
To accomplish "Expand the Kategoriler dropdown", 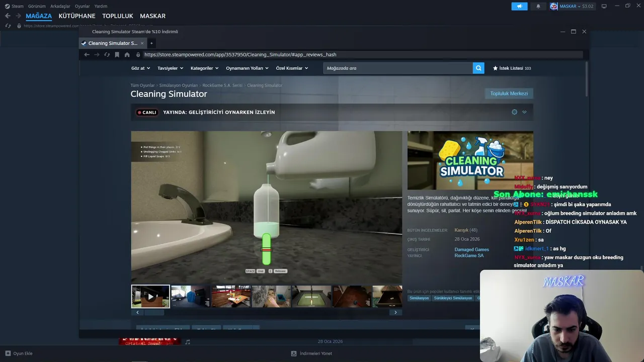I will (204, 68).
